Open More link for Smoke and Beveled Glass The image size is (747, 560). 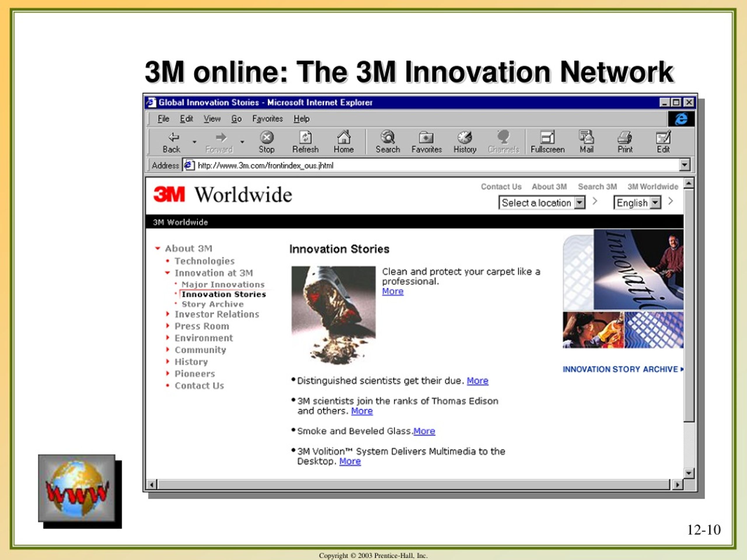pos(424,431)
